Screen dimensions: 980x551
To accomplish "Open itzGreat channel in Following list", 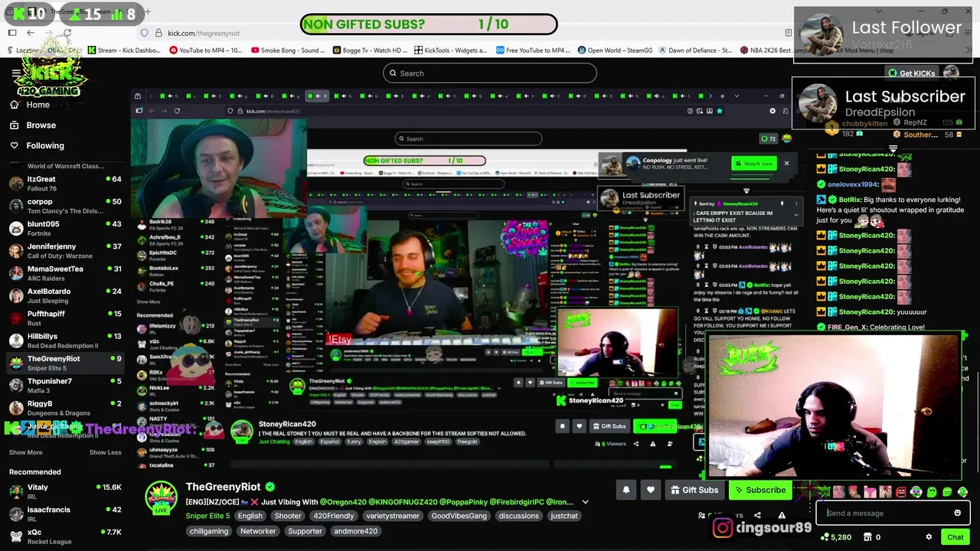I will click(64, 183).
